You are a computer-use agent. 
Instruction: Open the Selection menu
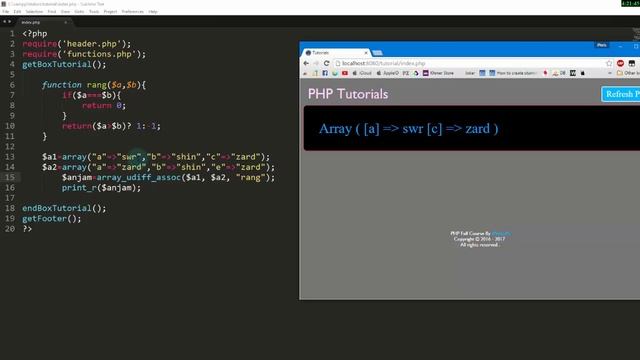tap(34, 11)
